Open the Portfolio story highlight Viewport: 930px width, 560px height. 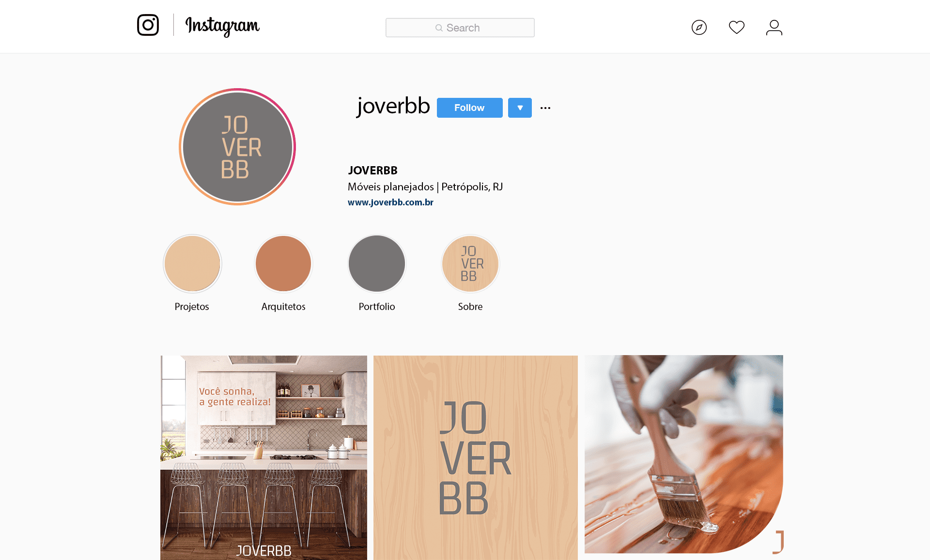pos(377,264)
